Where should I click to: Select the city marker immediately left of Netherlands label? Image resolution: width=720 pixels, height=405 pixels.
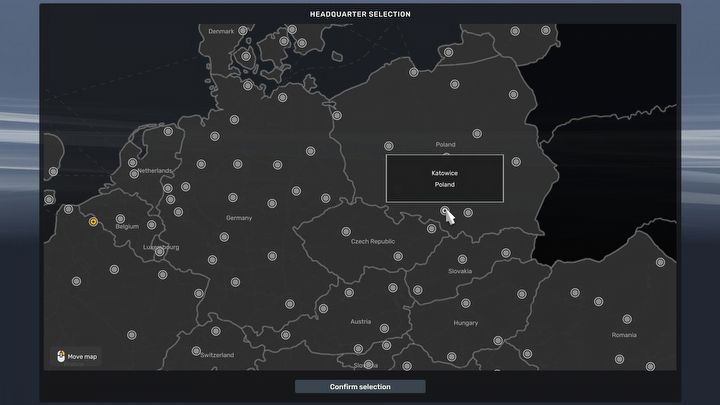click(x=134, y=174)
